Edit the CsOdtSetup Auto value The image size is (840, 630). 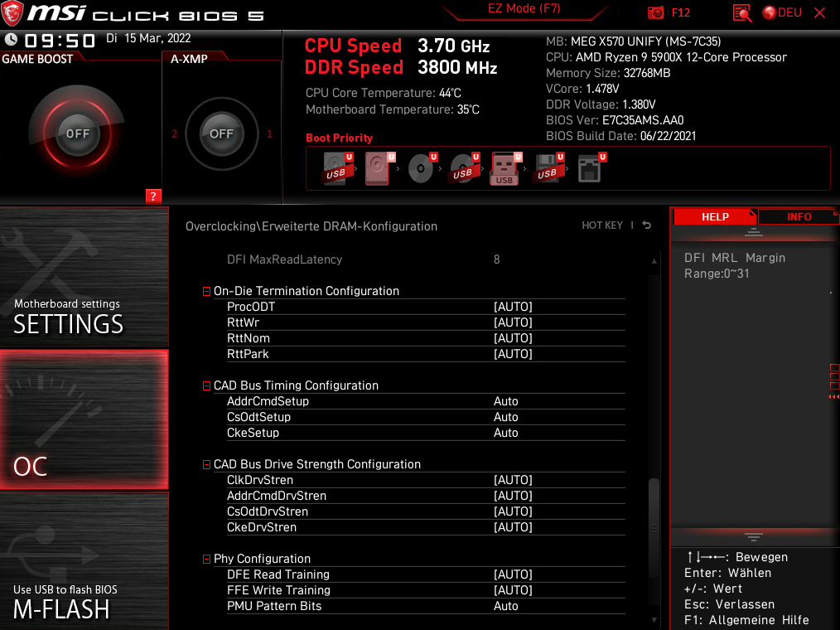pyautogui.click(x=505, y=417)
